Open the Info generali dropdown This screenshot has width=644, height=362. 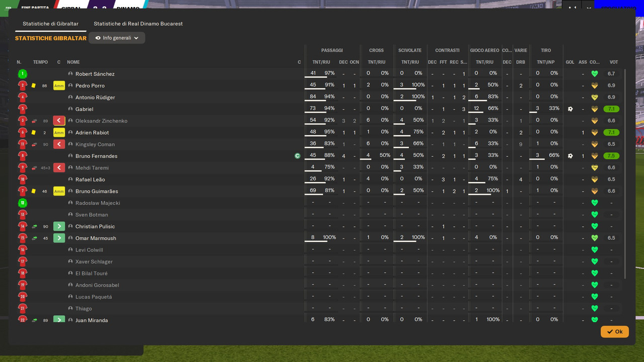click(x=117, y=38)
